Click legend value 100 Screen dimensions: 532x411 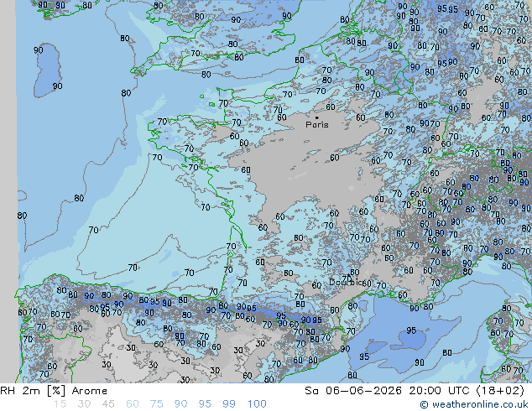(x=257, y=404)
